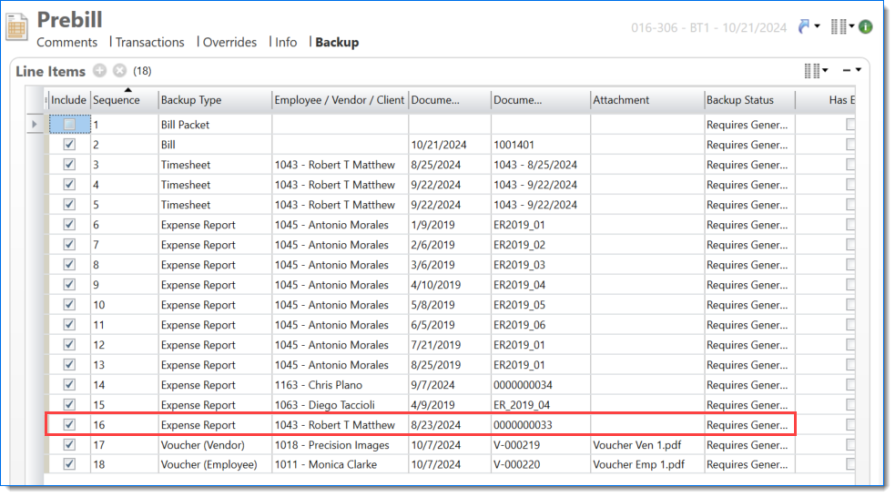Add a new line item
Image resolution: width=895 pixels, height=497 pixels.
click(x=99, y=71)
